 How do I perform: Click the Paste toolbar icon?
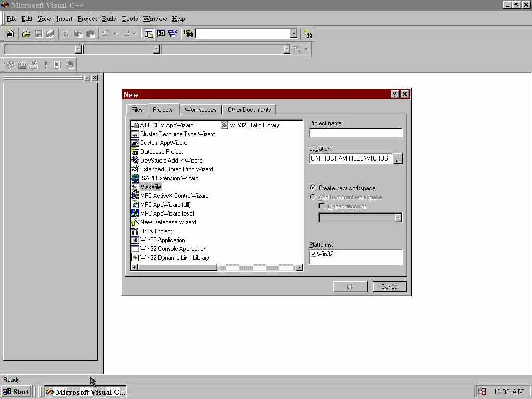tap(90, 34)
